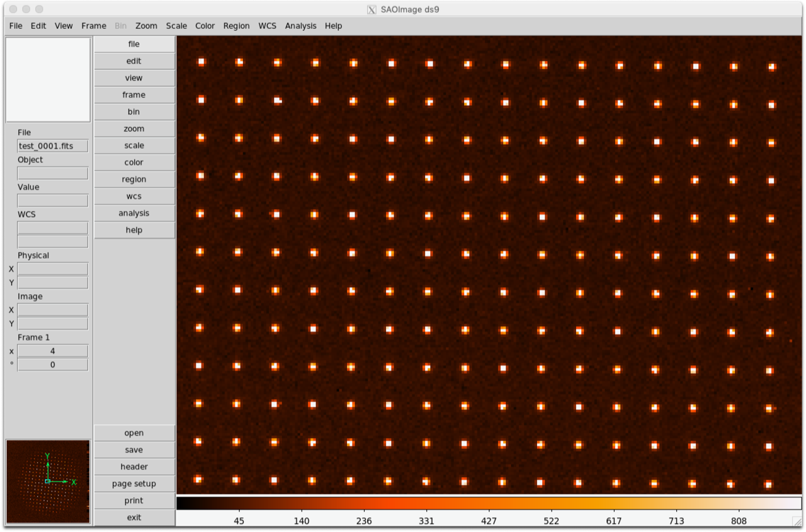This screenshot has width=806, height=532.
Task: Click the empty magnifier preview box
Action: coord(48,79)
